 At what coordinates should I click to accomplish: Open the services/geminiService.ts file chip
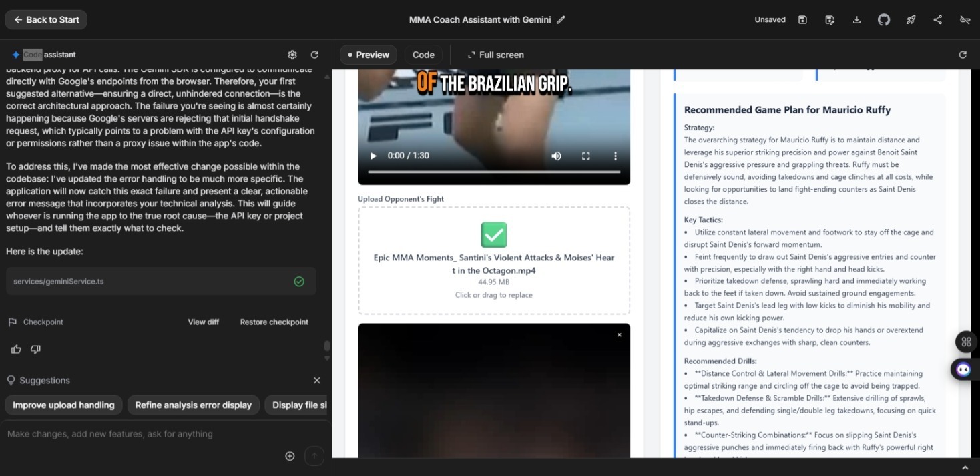coord(161,282)
